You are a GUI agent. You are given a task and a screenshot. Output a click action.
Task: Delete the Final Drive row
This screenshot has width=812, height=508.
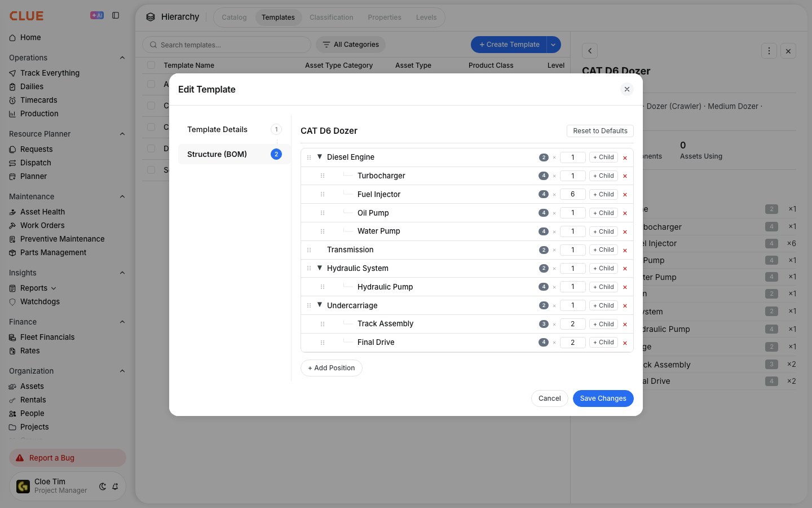[x=625, y=343]
